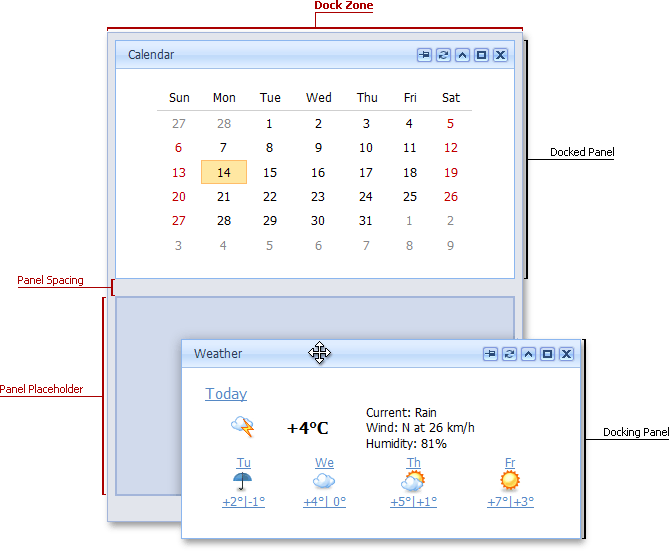The height and width of the screenshot is (553, 669).
Task: Open +5°|+1° temperature link
Action: (413, 501)
